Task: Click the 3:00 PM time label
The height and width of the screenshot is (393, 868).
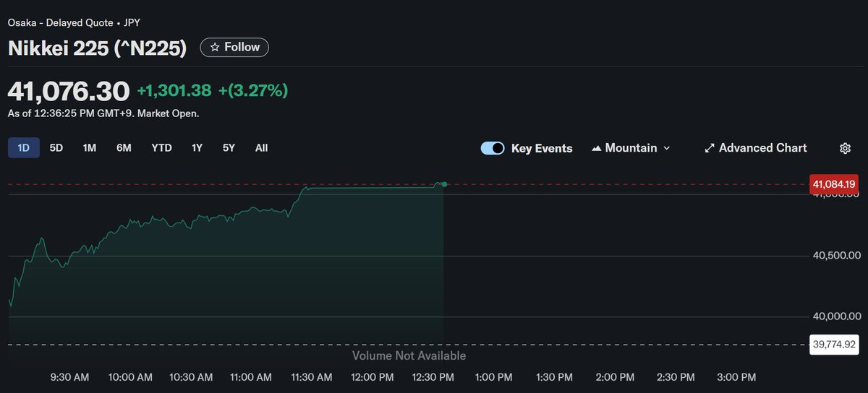Action: [x=736, y=377]
